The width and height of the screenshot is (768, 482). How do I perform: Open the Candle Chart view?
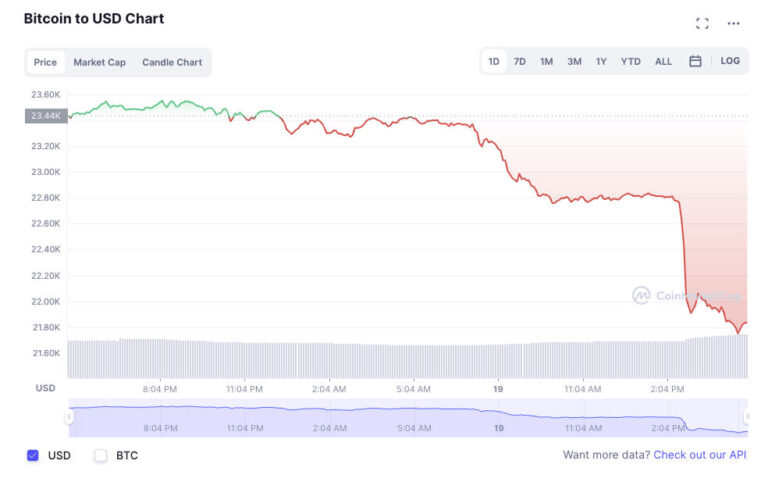click(x=172, y=62)
